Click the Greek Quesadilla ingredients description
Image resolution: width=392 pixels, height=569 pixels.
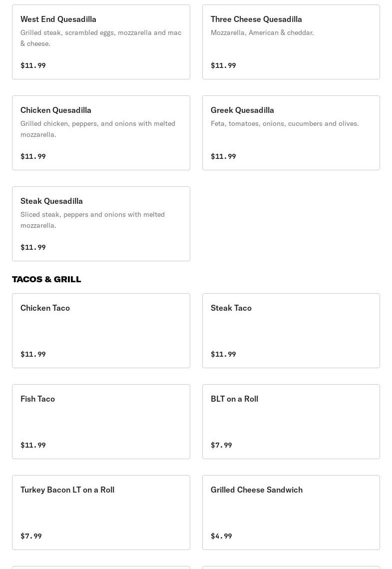click(x=285, y=123)
